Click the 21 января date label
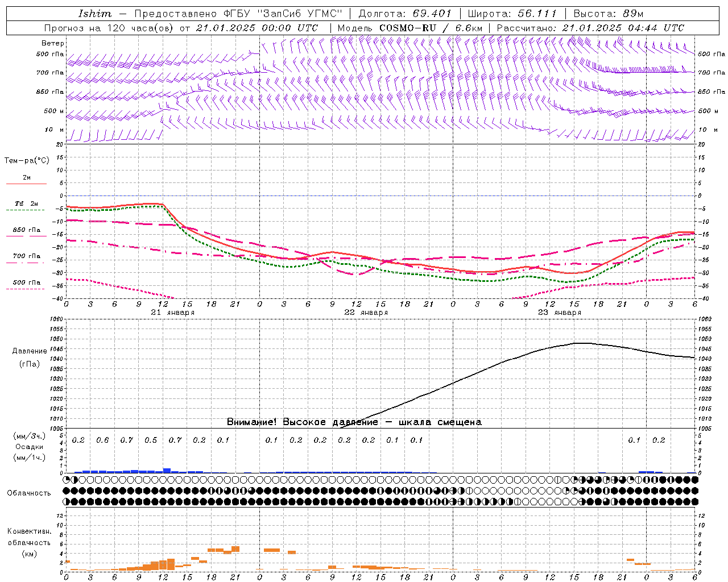This screenshot has height=582, width=728. click(172, 313)
